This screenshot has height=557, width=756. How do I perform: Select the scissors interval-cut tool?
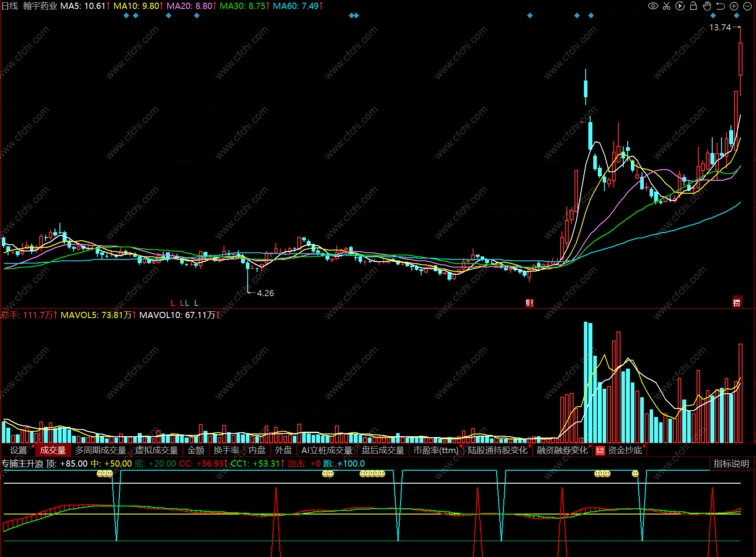coord(667,6)
